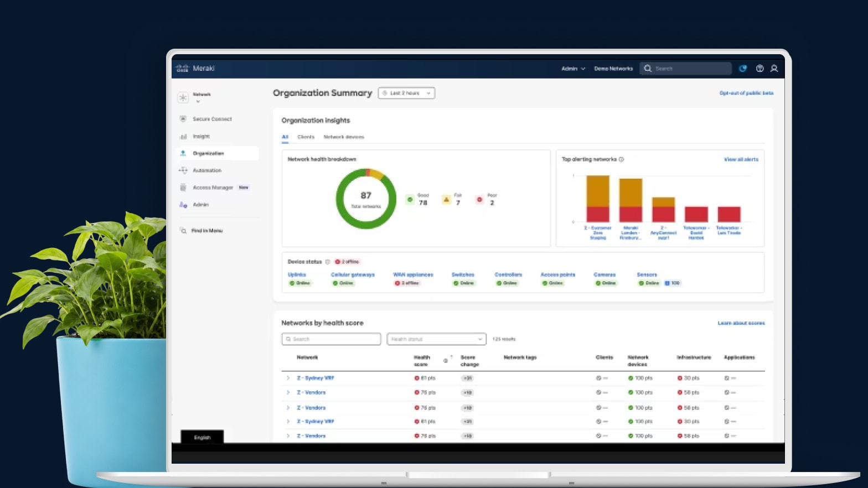
Task: Click the Customer Zero Staging bar
Action: (598, 199)
